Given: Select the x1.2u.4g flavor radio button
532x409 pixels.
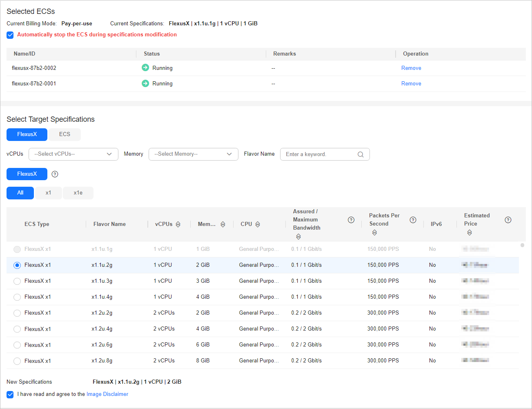Looking at the screenshot, I should tap(17, 329).
